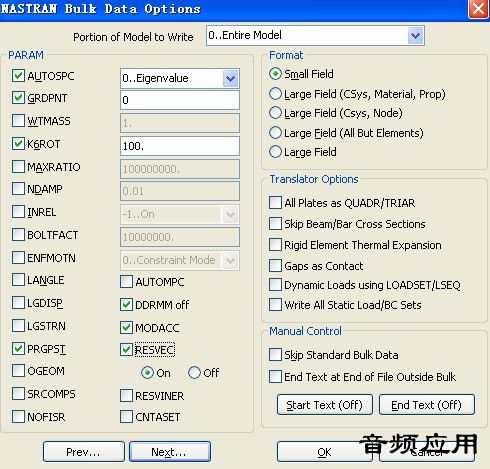Close the NASTRAN Bulk Data Options dialog
This screenshot has width=490, height=469.
pyautogui.click(x=478, y=9)
